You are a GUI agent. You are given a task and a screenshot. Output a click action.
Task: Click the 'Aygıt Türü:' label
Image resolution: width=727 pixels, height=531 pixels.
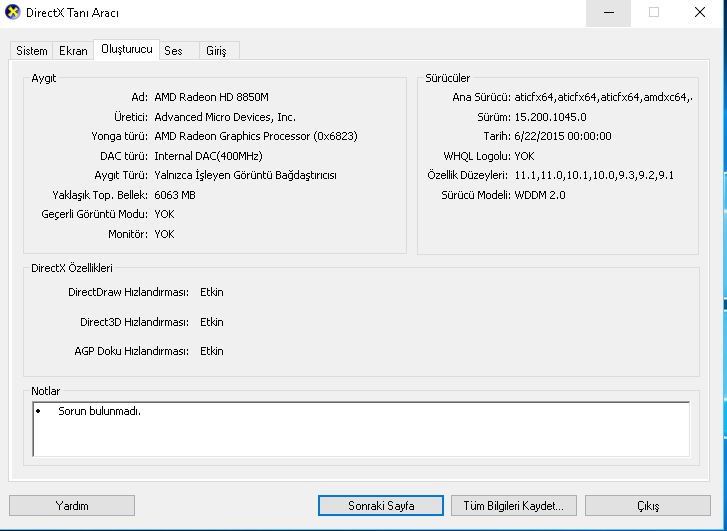(121, 176)
